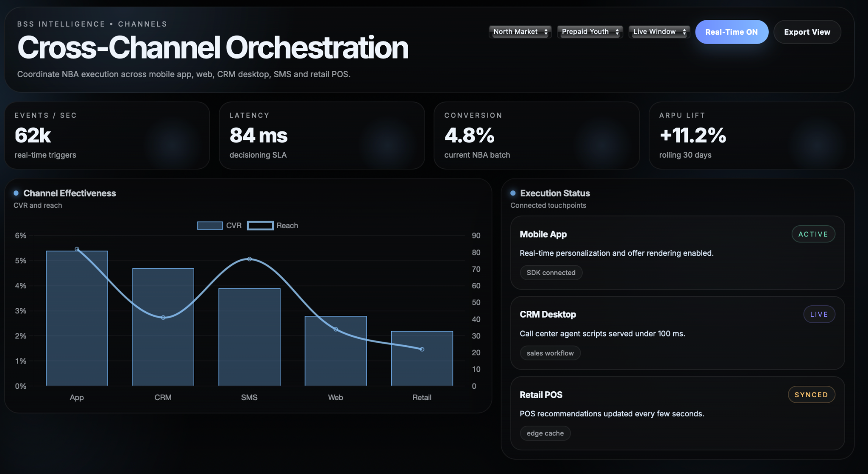Click the CRM reach data point
The height and width of the screenshot is (474, 868).
click(163, 318)
